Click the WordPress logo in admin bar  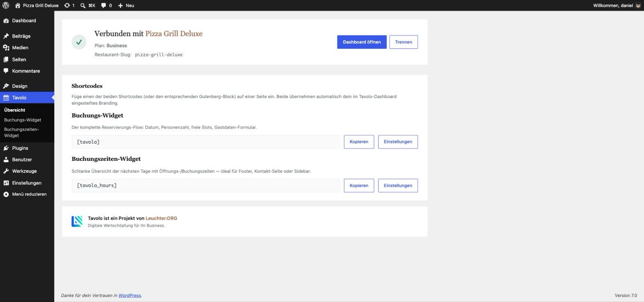[x=6, y=6]
